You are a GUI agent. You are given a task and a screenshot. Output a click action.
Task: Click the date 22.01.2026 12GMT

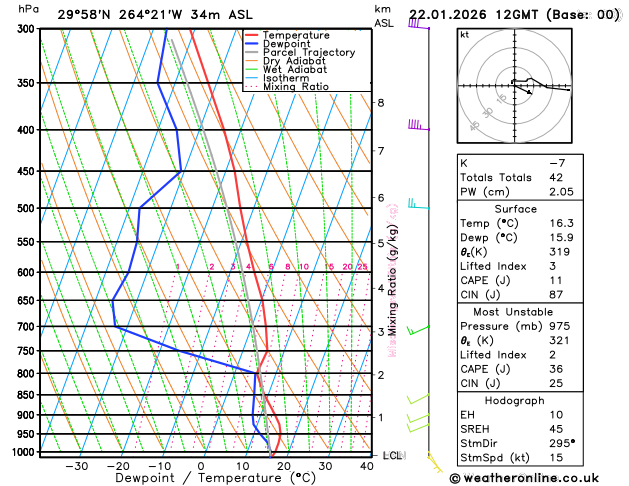point(473,15)
